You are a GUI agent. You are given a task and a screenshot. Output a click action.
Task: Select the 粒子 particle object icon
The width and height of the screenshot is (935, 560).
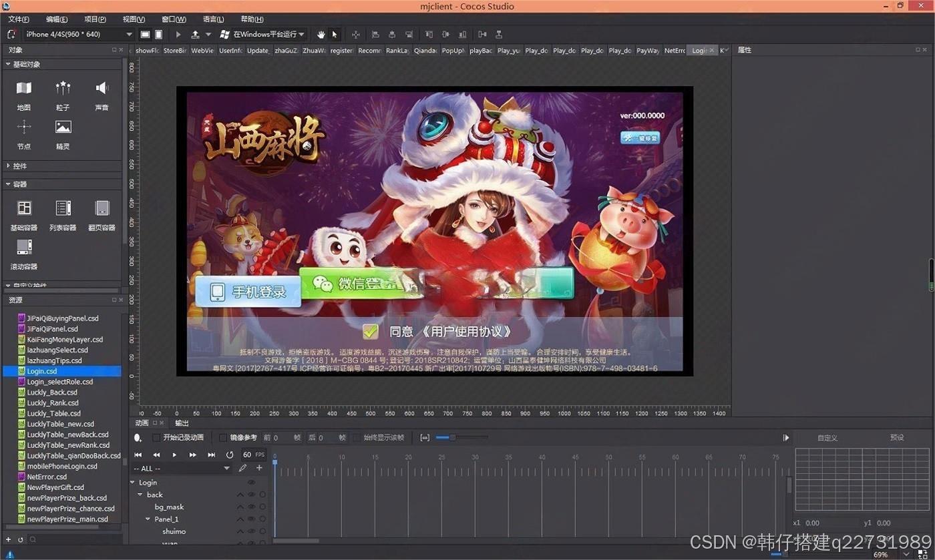tap(63, 88)
